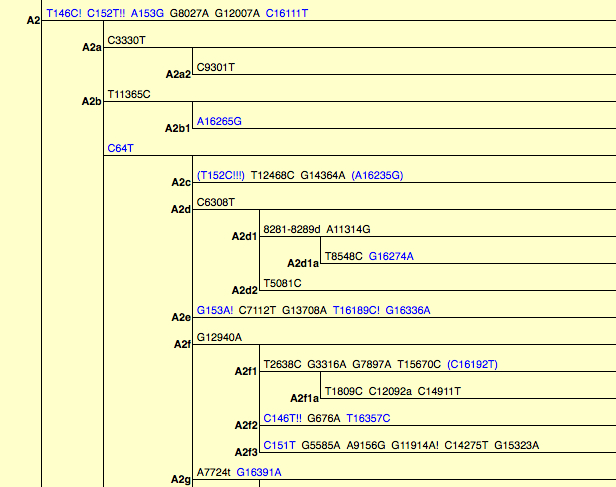Click the A2d1a subclade label

303,263
